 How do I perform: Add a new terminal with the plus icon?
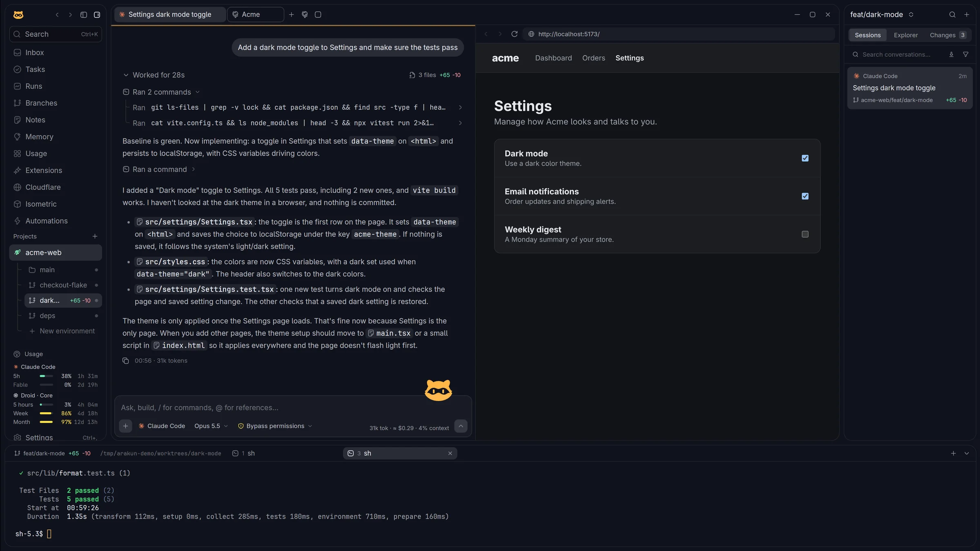click(953, 453)
